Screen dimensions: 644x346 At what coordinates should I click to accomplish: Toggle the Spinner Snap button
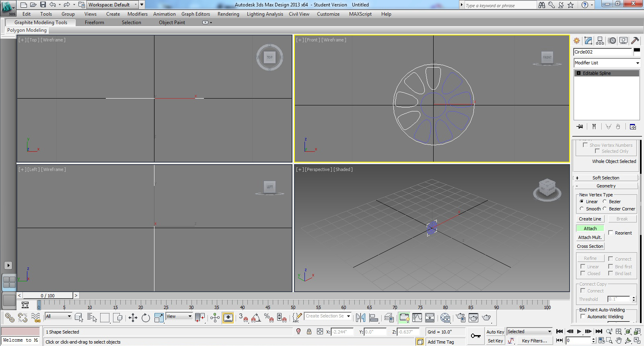282,318
